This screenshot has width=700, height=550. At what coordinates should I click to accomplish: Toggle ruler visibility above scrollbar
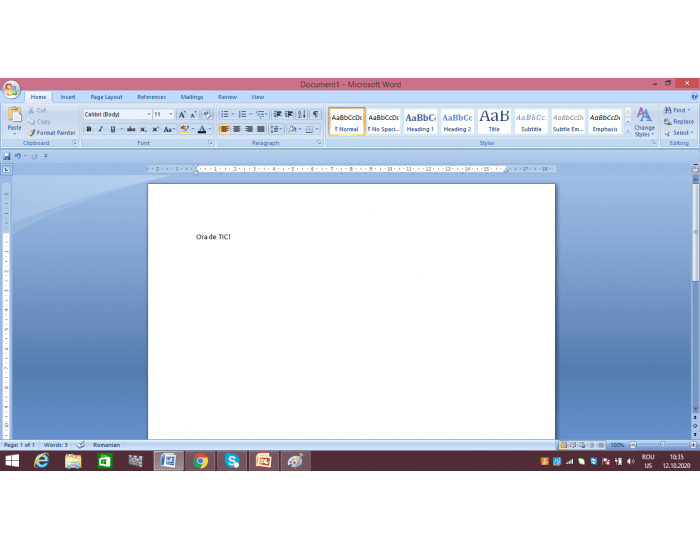[695, 170]
